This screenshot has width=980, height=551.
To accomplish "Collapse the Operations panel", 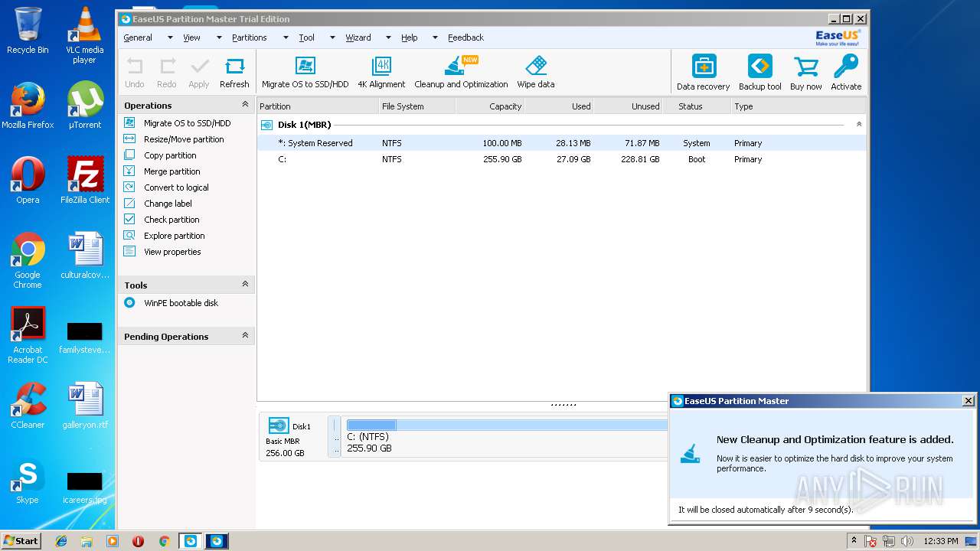I will pos(245,104).
